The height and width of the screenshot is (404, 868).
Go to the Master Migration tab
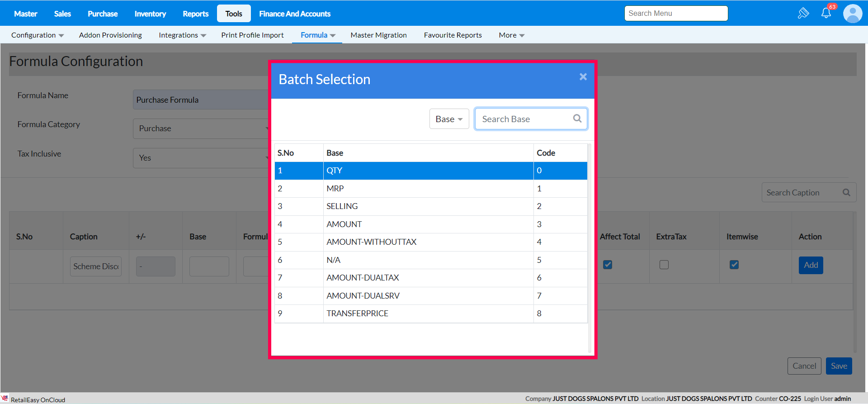pos(378,35)
